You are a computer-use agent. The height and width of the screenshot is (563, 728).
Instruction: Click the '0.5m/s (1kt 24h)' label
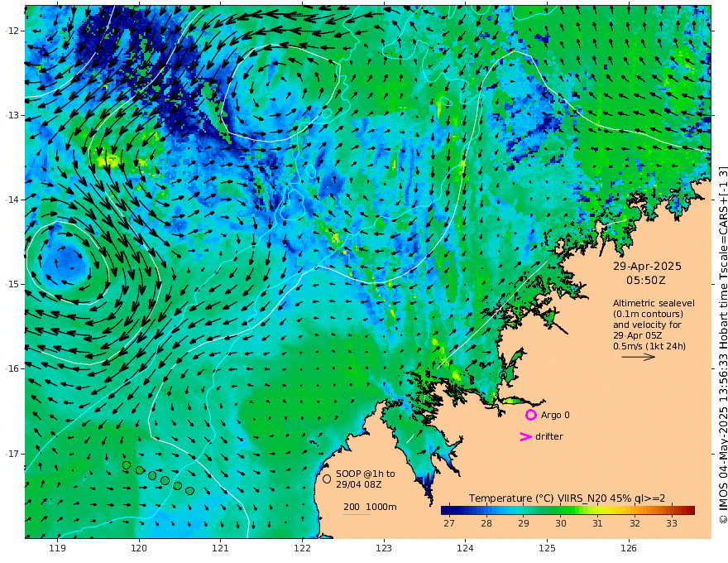649,346
